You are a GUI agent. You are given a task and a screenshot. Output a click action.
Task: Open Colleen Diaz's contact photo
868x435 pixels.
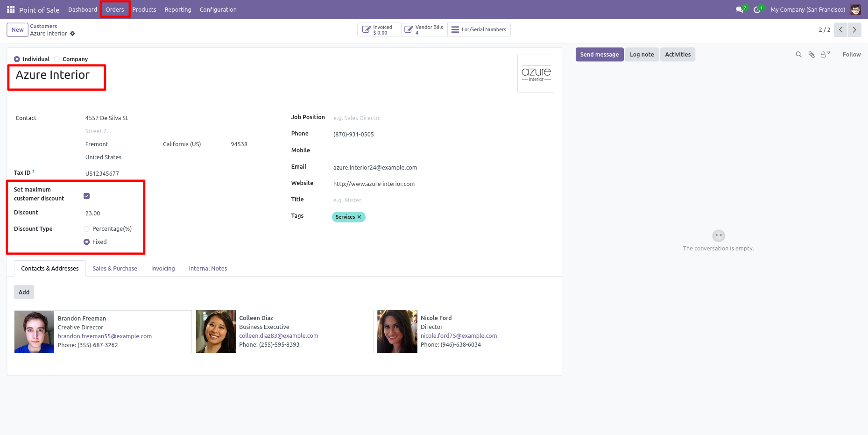tap(216, 331)
